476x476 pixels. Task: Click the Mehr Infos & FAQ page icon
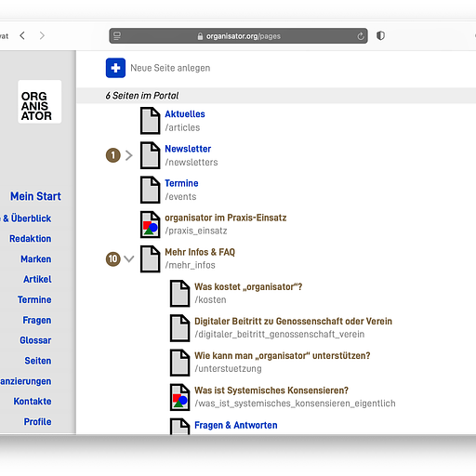point(151,258)
